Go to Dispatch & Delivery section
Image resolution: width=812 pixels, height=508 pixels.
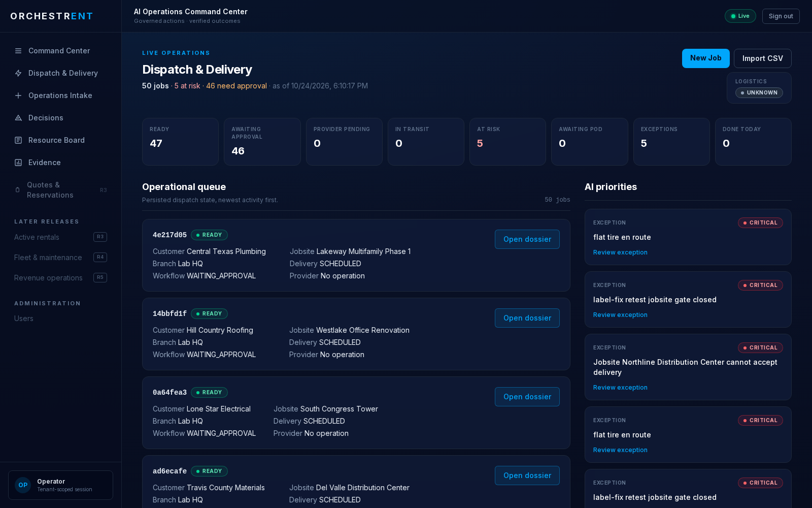pyautogui.click(x=60, y=73)
